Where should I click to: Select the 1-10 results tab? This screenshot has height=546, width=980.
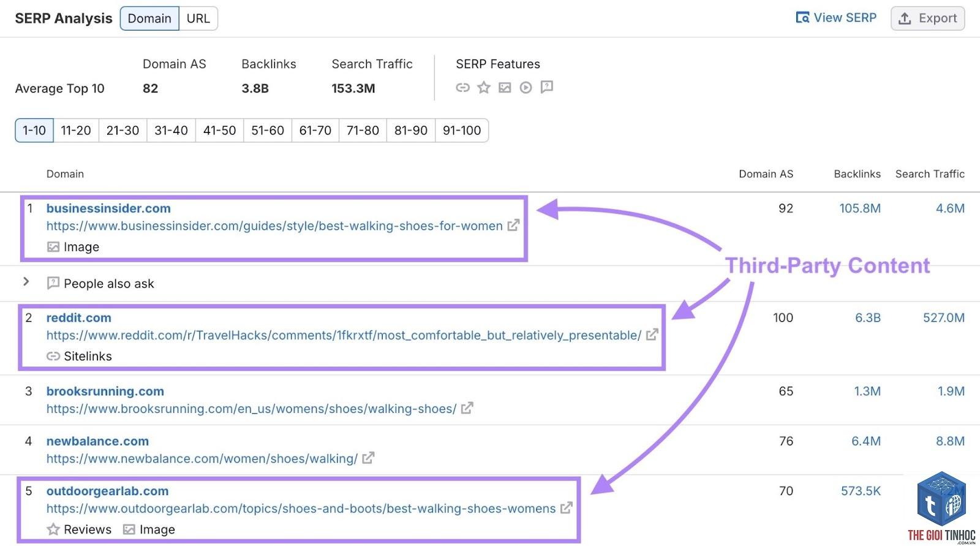34,131
